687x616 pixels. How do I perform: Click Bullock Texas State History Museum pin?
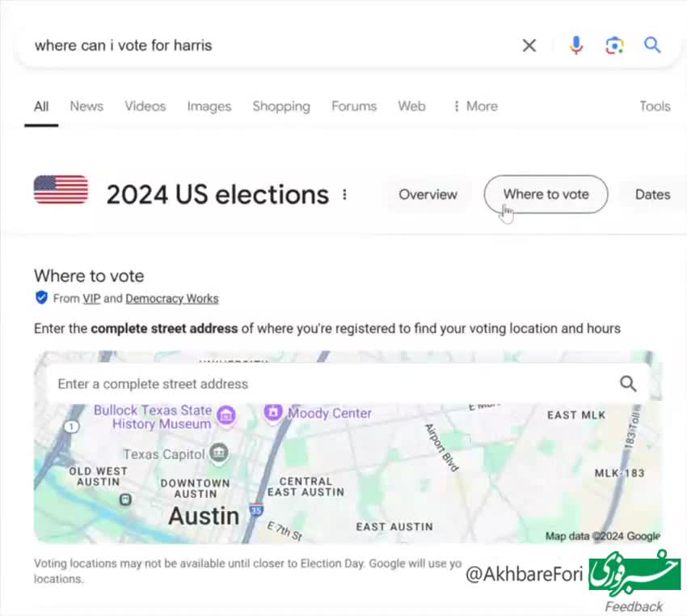click(227, 416)
